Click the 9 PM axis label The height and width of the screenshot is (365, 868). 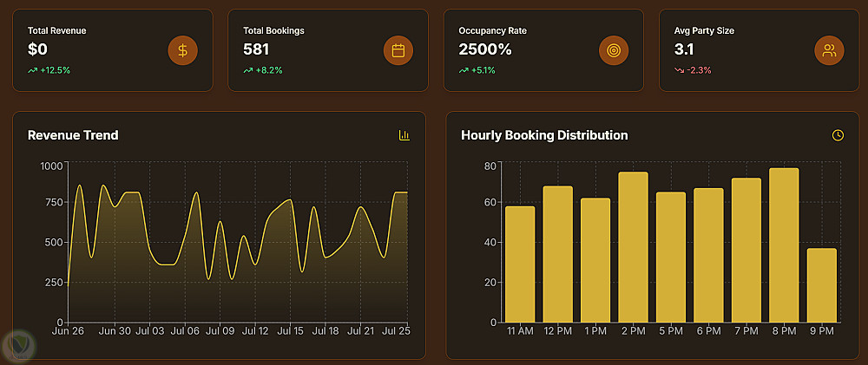pyautogui.click(x=821, y=331)
